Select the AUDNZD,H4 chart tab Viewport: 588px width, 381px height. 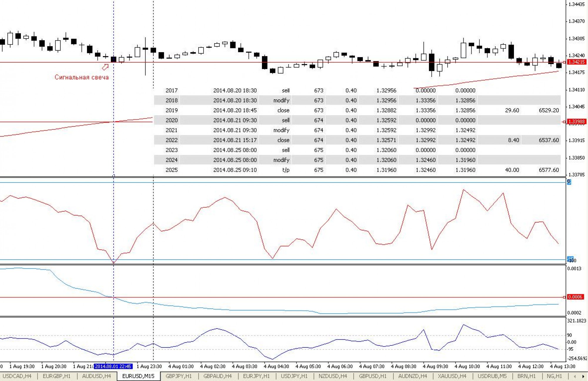pos(412,376)
